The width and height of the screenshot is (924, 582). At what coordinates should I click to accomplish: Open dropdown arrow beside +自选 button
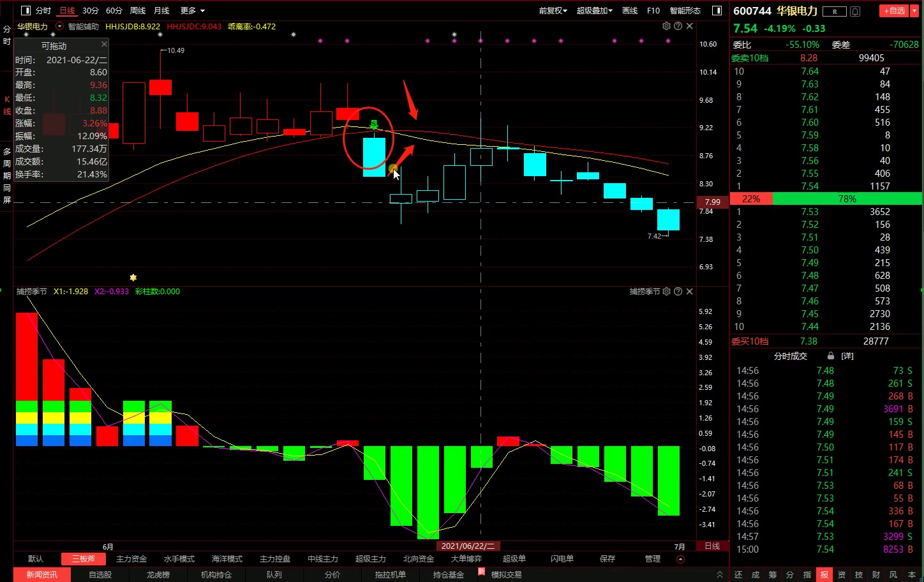pos(914,11)
